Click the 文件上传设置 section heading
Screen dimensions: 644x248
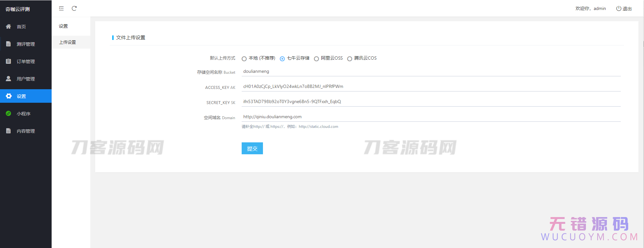[131, 38]
